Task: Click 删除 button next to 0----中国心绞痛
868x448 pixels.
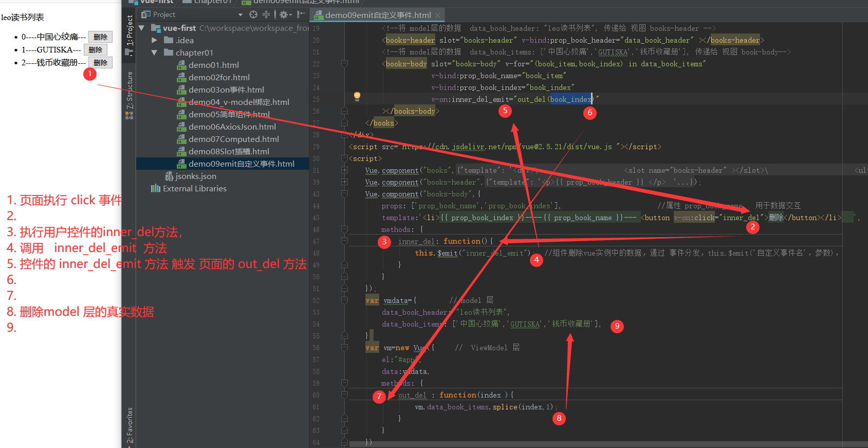Action: 100,37
